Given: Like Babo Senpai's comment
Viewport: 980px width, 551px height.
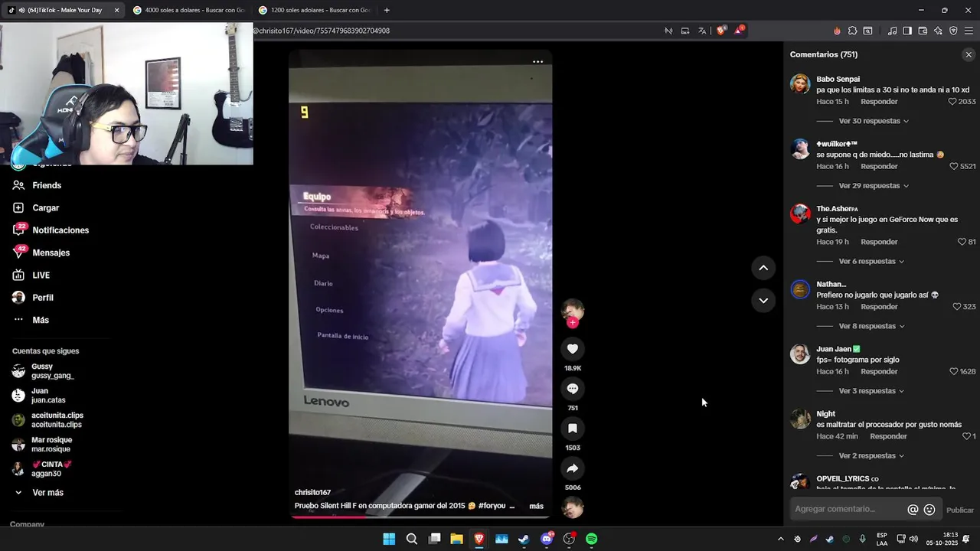Looking at the screenshot, I should 952,102.
